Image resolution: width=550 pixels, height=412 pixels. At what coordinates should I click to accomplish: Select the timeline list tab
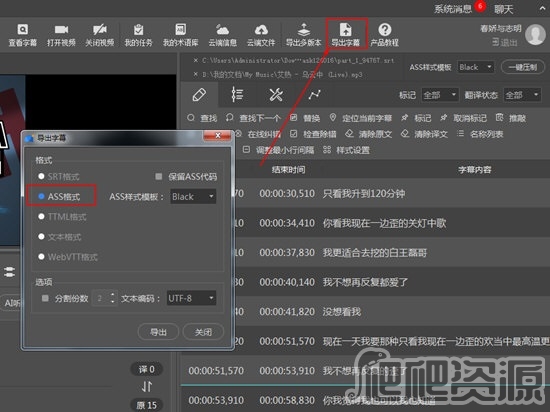[237, 95]
